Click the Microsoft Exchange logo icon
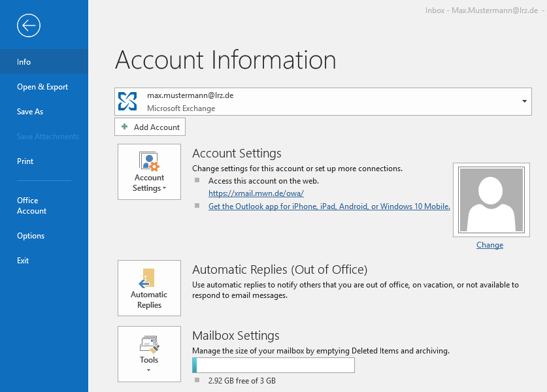The width and height of the screenshot is (547, 392). click(x=127, y=101)
